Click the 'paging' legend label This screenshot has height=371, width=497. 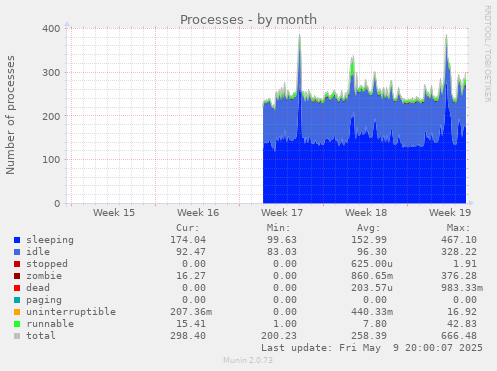(x=44, y=300)
